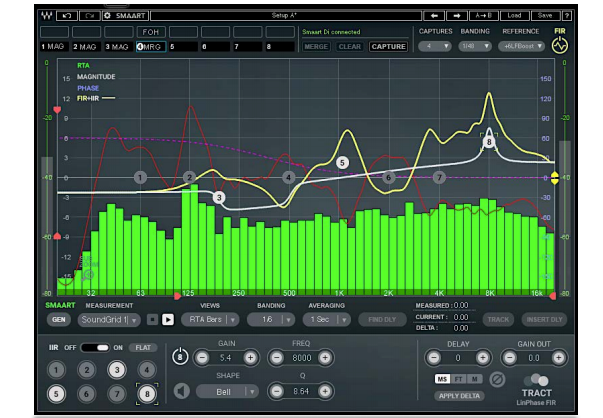The width and height of the screenshot is (603, 418).
Task: Click the FIND DLY button
Action: point(382,320)
